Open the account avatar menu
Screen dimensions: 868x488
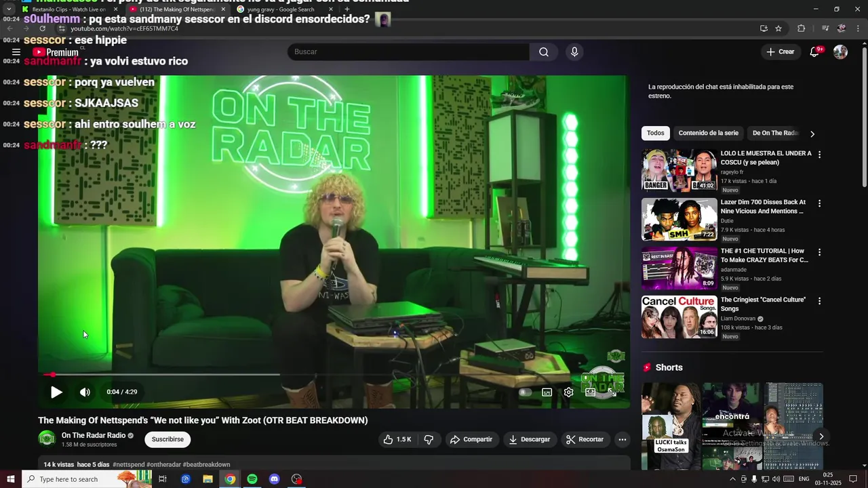pyautogui.click(x=840, y=52)
